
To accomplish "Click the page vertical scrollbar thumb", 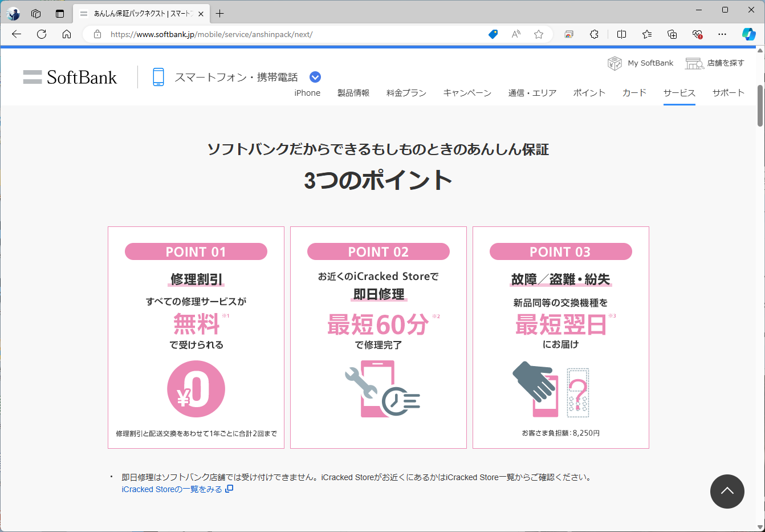I will [760, 105].
